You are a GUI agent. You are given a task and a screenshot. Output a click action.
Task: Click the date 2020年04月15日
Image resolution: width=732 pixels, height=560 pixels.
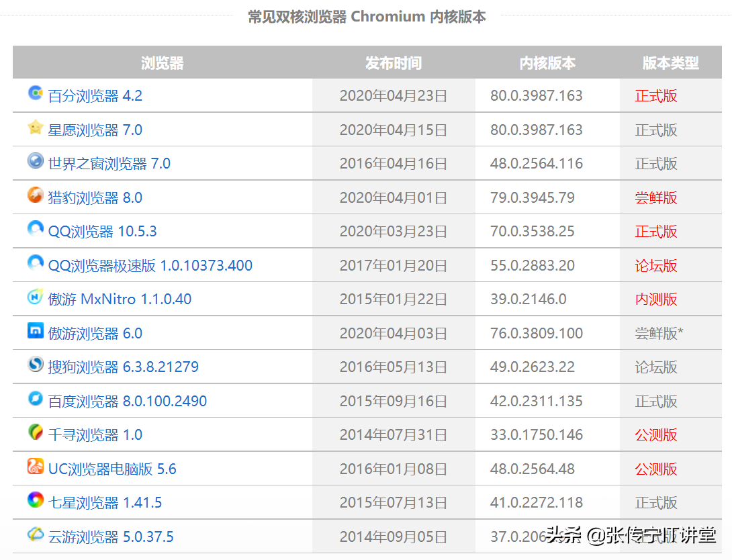(x=394, y=130)
